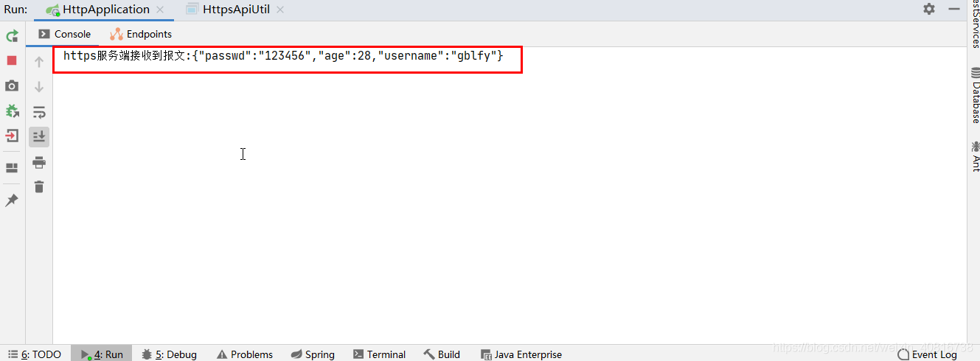This screenshot has width=980, height=361.
Task: Open the Ant side panel
Action: coord(975,156)
